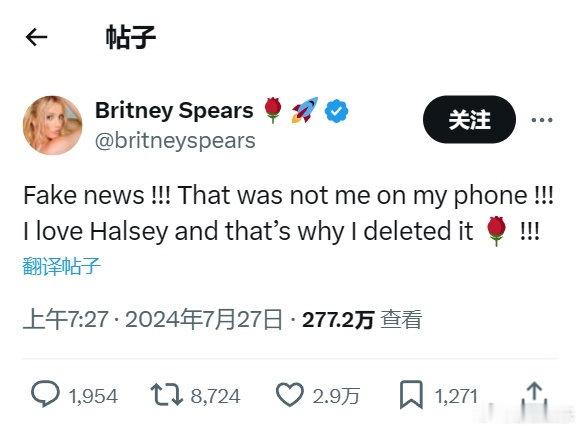Click the 翻译帖子 translate link
The image size is (581, 430).
coord(62,266)
